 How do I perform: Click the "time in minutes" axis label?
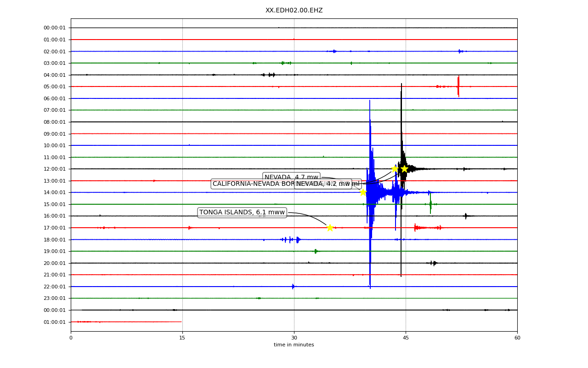tap(294, 345)
